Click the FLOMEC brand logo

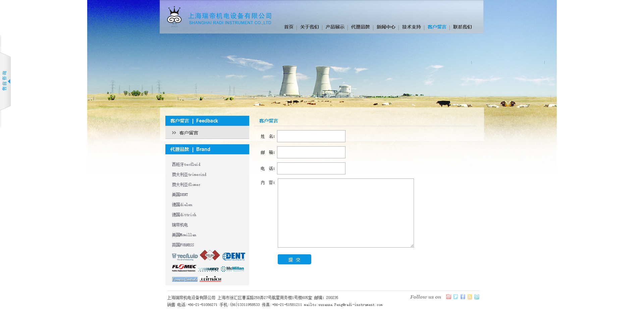(x=184, y=268)
